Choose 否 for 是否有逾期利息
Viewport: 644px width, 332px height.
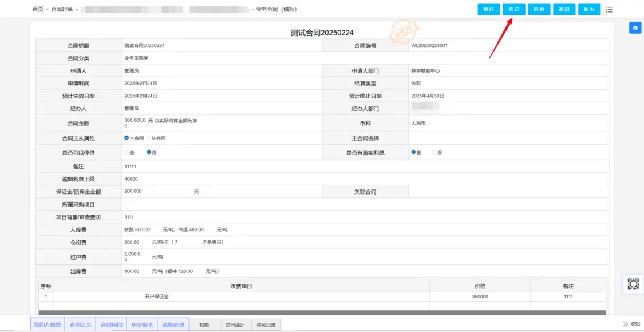(434, 152)
